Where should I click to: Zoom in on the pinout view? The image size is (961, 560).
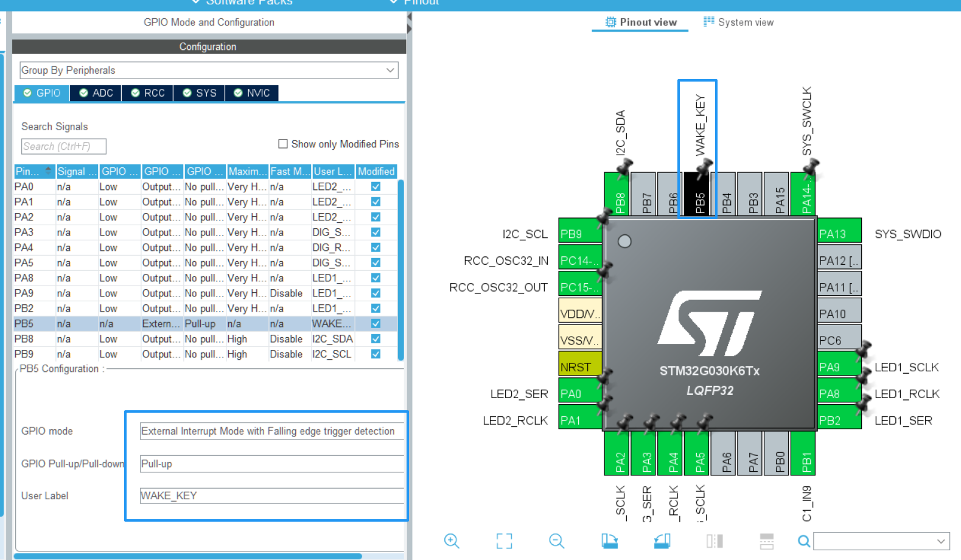[x=452, y=541]
